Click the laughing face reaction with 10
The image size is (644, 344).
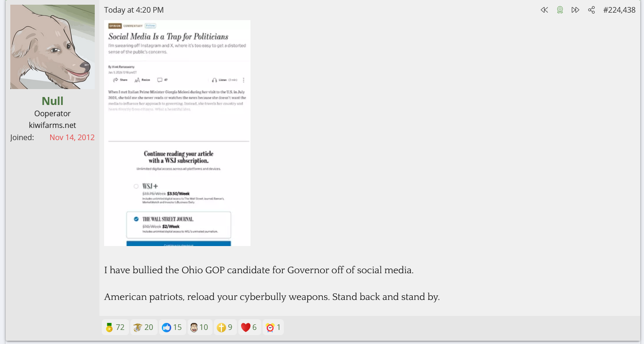tap(199, 327)
